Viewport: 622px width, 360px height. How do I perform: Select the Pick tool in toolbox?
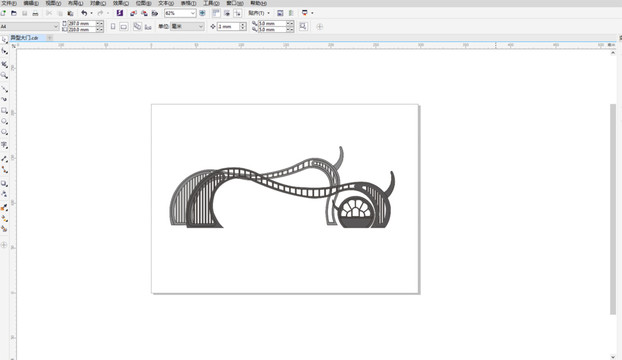4,40
